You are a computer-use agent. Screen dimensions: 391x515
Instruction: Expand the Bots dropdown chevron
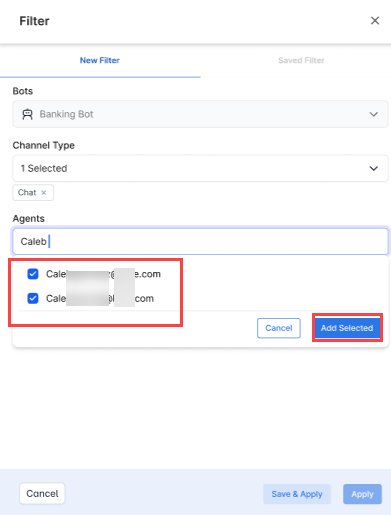tap(373, 114)
